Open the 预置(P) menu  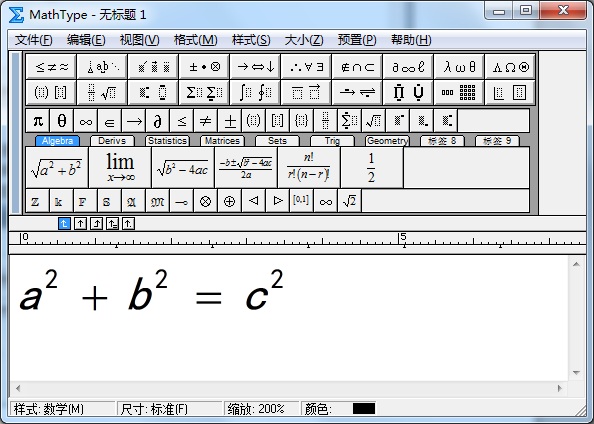pyautogui.click(x=357, y=40)
